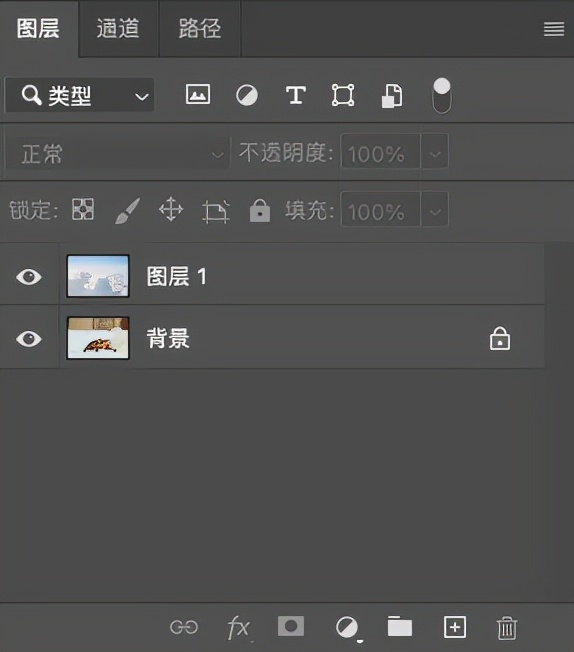Create a new group folder icon
Screen dimensions: 574x652
[400, 627]
